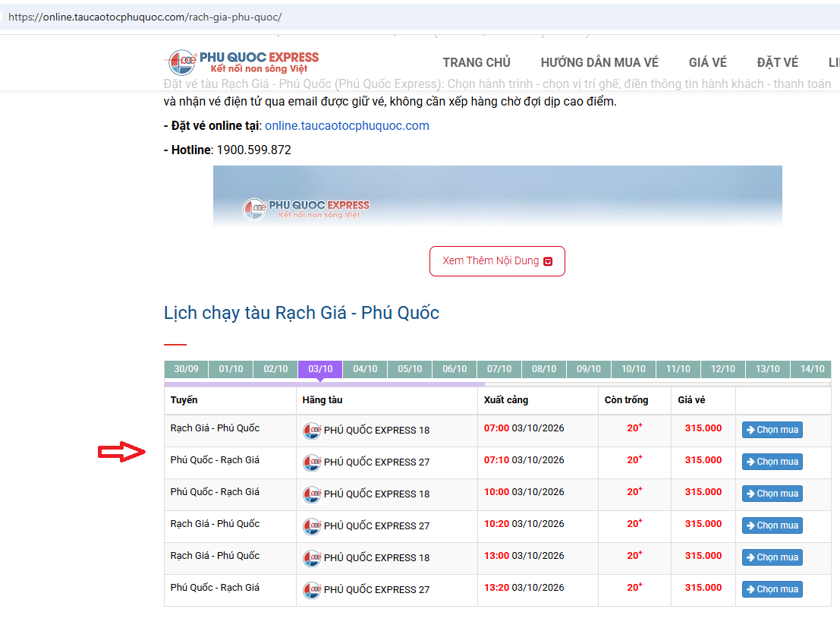Click the Hotline number 1900.599.872
This screenshot has height=628, width=840.
tap(254, 150)
